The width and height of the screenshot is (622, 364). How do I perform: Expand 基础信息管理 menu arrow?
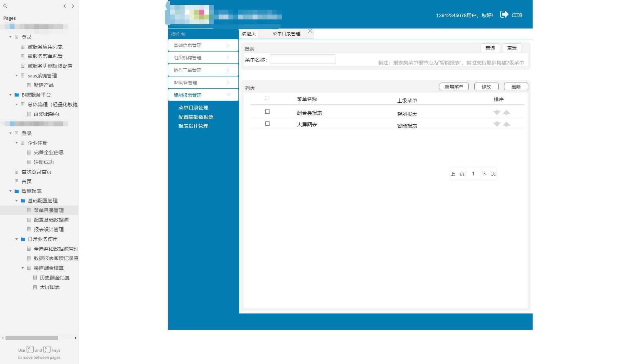pyautogui.click(x=228, y=45)
